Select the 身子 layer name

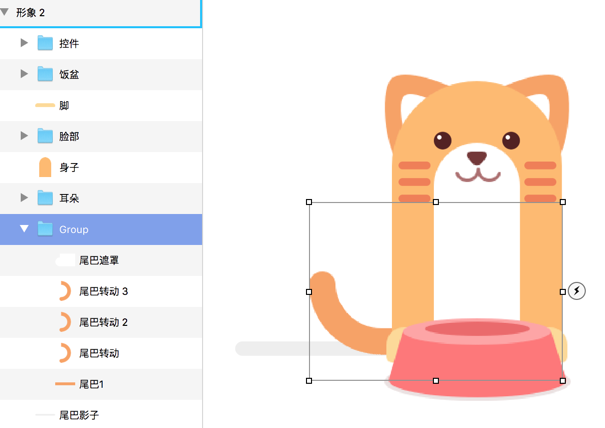69,167
